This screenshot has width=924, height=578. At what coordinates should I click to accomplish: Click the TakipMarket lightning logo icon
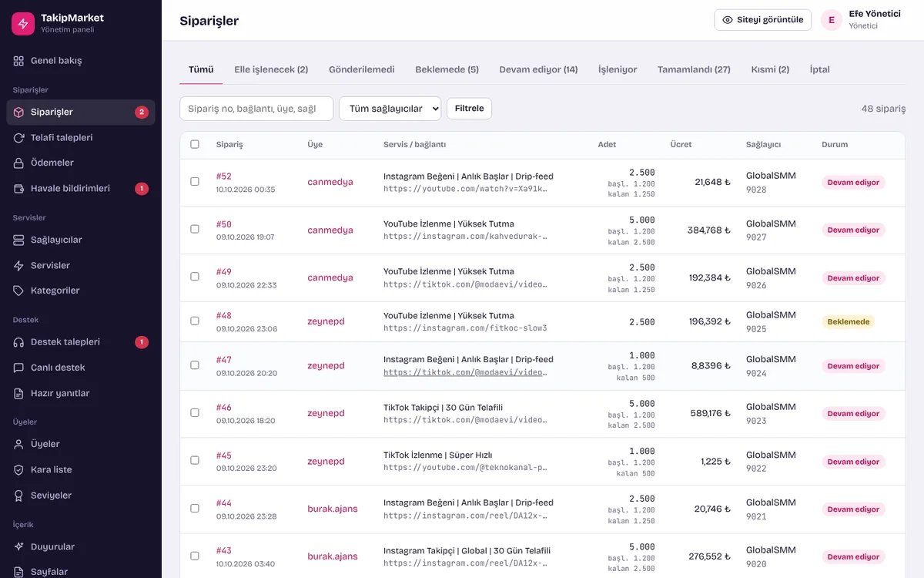point(23,23)
